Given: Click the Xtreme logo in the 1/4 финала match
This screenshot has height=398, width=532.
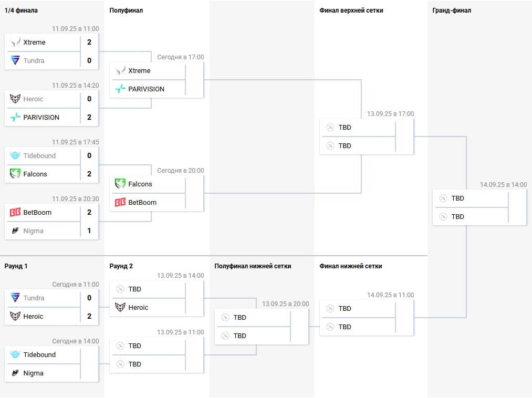Looking at the screenshot, I should 15,43.
